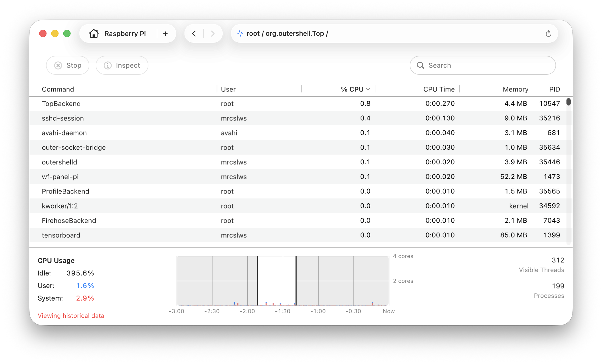Click the kernel memory cell
602x364 pixels.
click(x=519, y=206)
